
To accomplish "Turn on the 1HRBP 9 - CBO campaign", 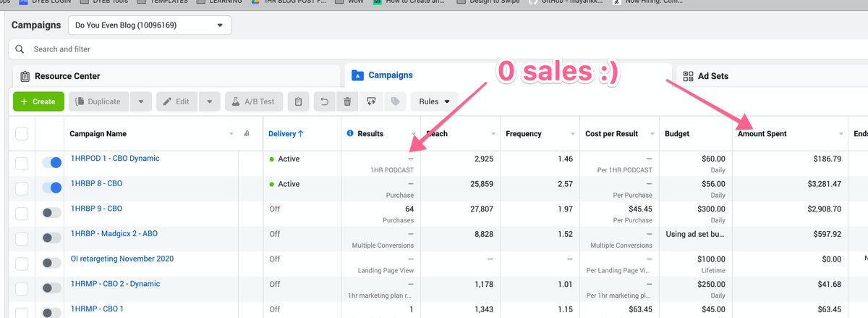I will click(51, 213).
